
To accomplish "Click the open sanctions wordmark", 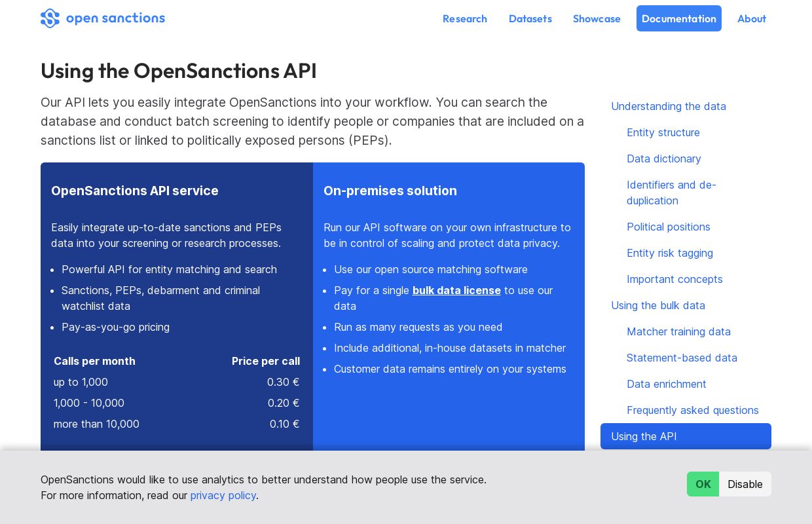I will (115, 18).
